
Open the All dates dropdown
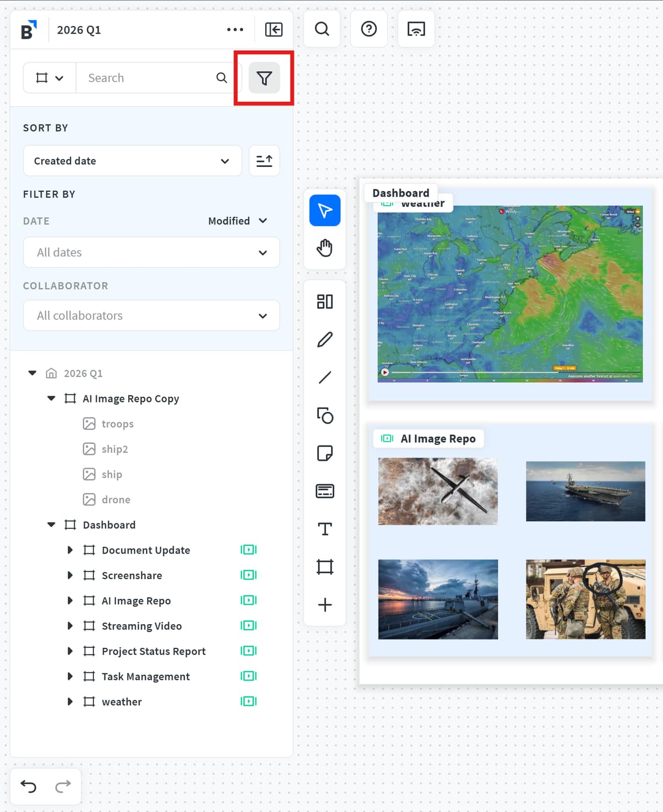click(x=151, y=253)
